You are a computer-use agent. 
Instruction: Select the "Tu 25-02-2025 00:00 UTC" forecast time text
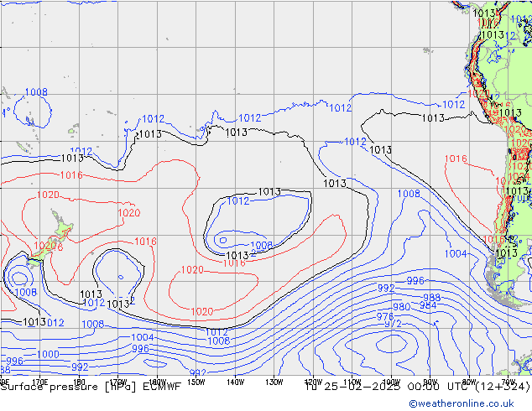[x=387, y=386]
